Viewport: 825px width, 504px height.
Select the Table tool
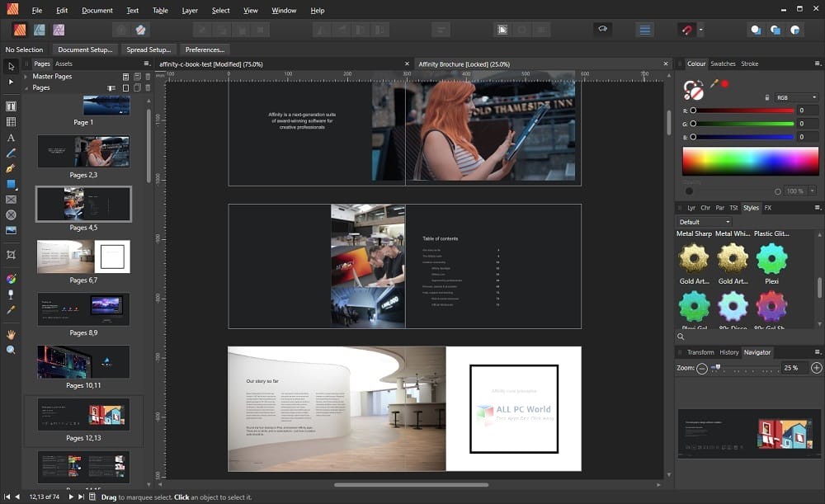11,122
